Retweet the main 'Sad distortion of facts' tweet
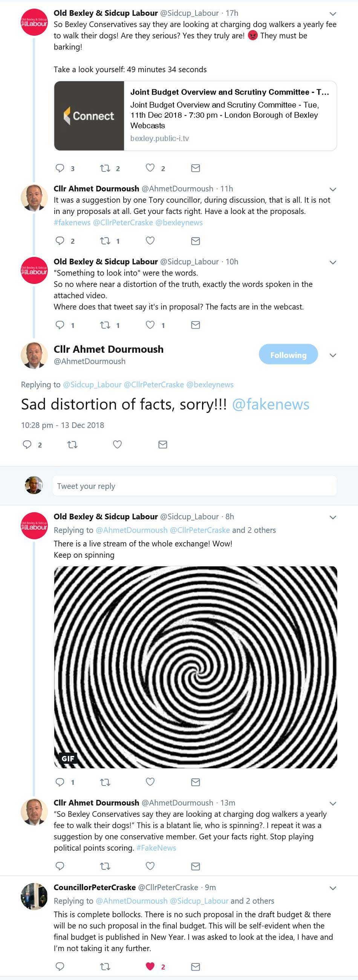 [72, 444]
